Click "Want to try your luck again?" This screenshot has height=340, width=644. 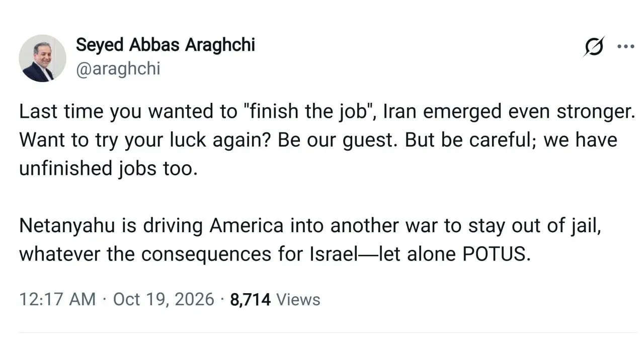click(x=145, y=140)
